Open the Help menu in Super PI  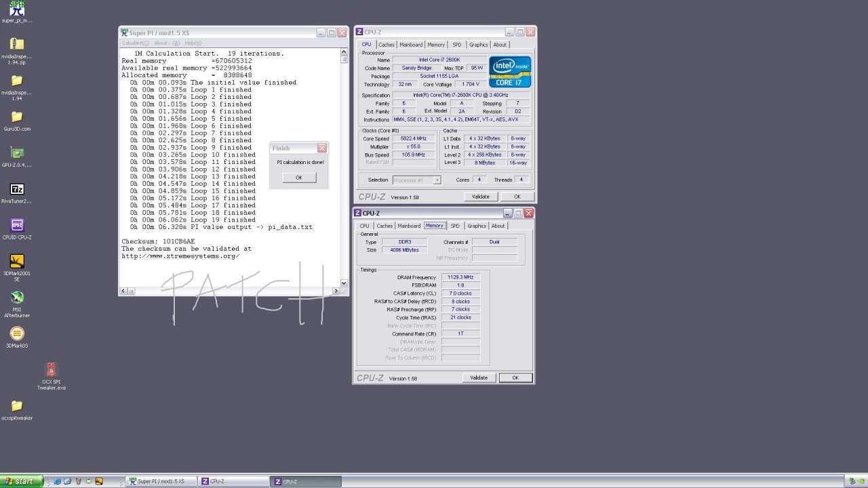[x=193, y=43]
